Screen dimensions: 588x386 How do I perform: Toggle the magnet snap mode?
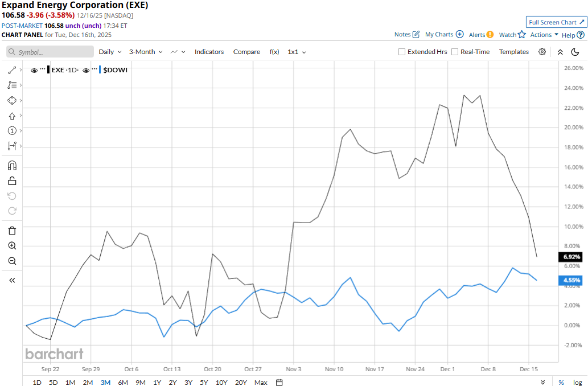12,166
